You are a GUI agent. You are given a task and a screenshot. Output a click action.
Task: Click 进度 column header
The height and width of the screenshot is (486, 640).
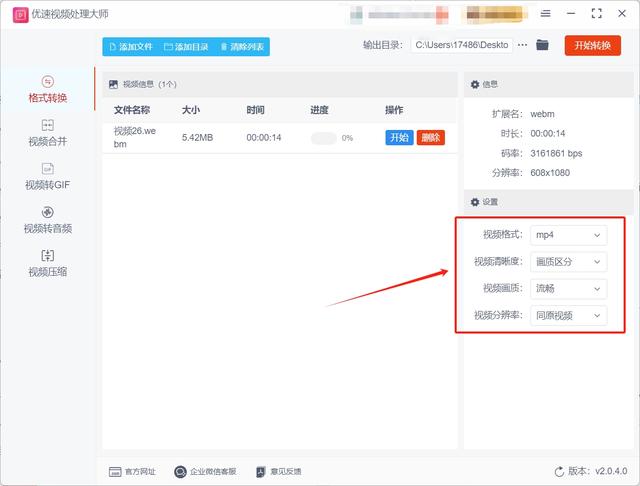(319, 110)
